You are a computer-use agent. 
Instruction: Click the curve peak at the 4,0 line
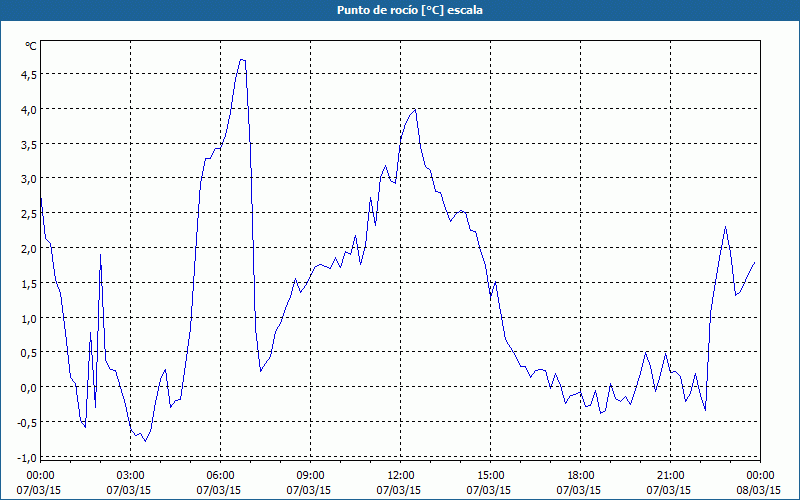415,109
